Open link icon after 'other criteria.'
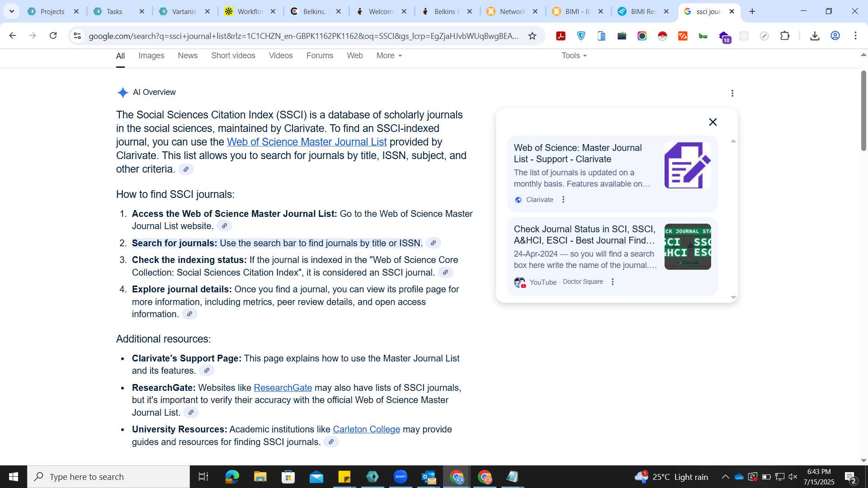Image resolution: width=868 pixels, height=488 pixels. (x=186, y=169)
